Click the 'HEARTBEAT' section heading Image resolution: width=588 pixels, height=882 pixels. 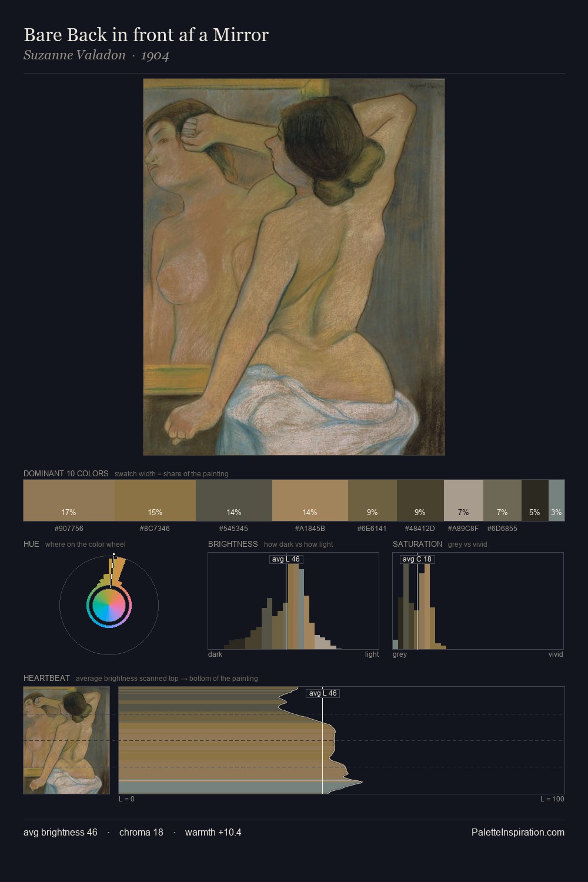pos(46,678)
